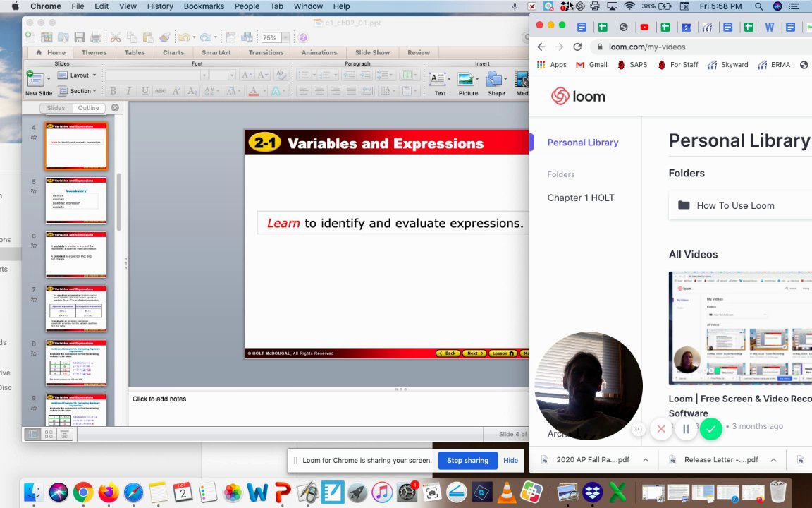Toggle Underline formatting button
Screen dimensions: 812x508
(x=145, y=91)
